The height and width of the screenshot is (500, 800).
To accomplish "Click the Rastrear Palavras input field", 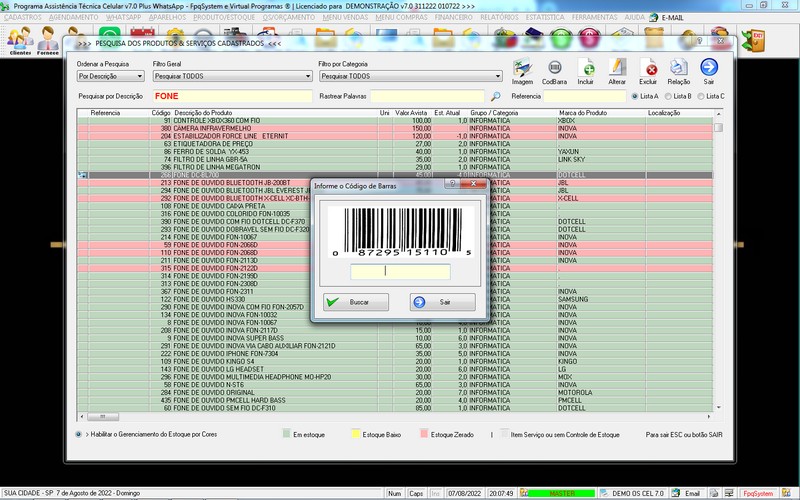I will (x=427, y=96).
